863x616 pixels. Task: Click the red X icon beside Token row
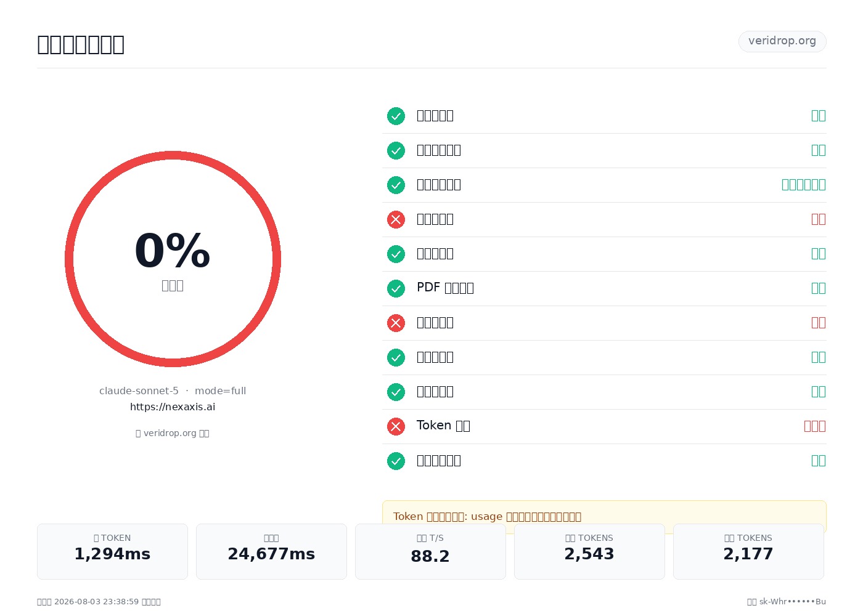point(396,426)
